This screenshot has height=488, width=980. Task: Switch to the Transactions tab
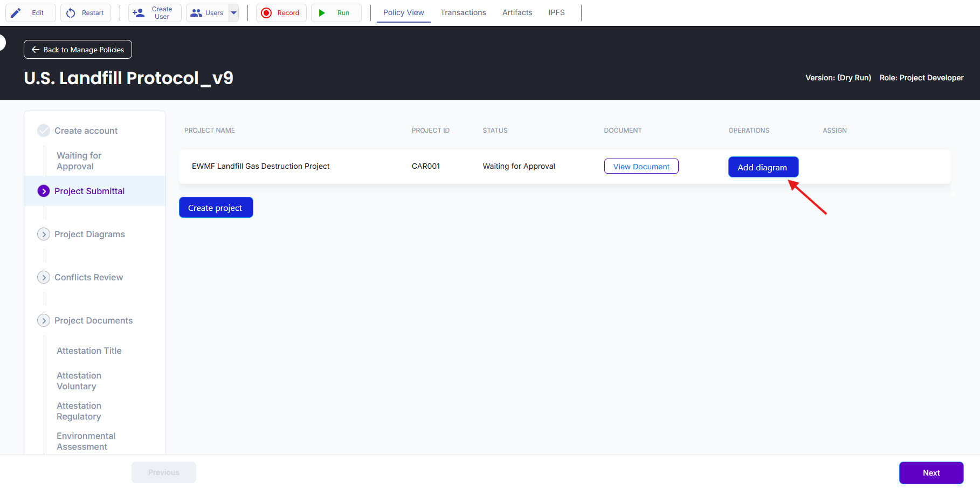point(463,12)
